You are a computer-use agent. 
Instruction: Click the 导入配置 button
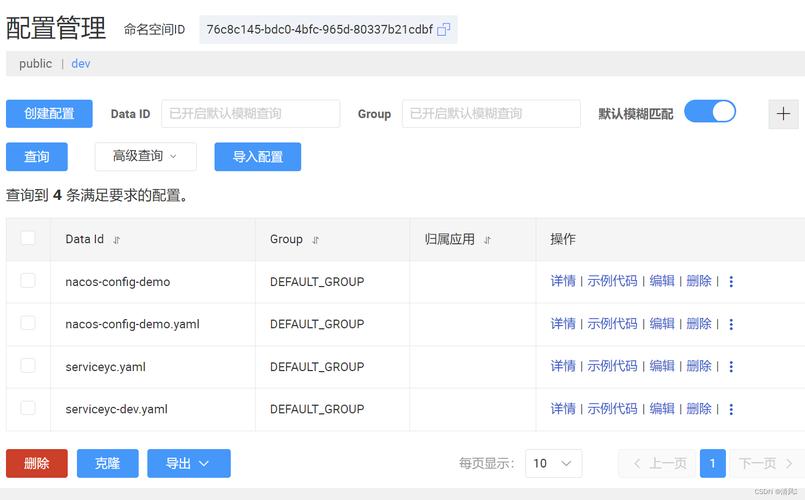258,157
